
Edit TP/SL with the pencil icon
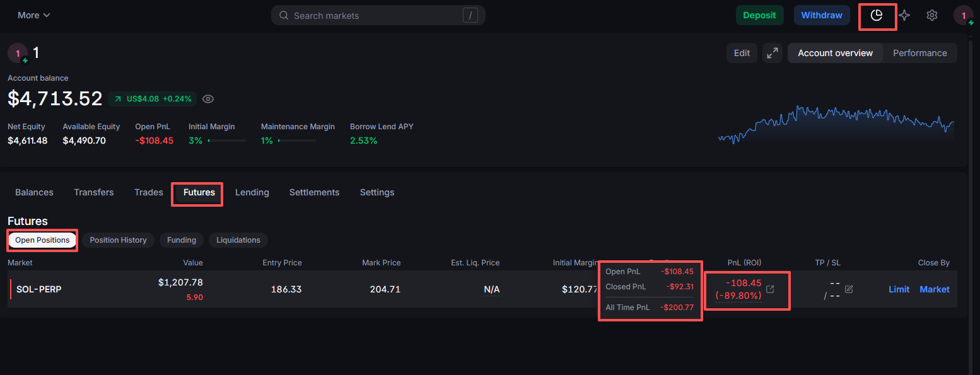(x=849, y=289)
